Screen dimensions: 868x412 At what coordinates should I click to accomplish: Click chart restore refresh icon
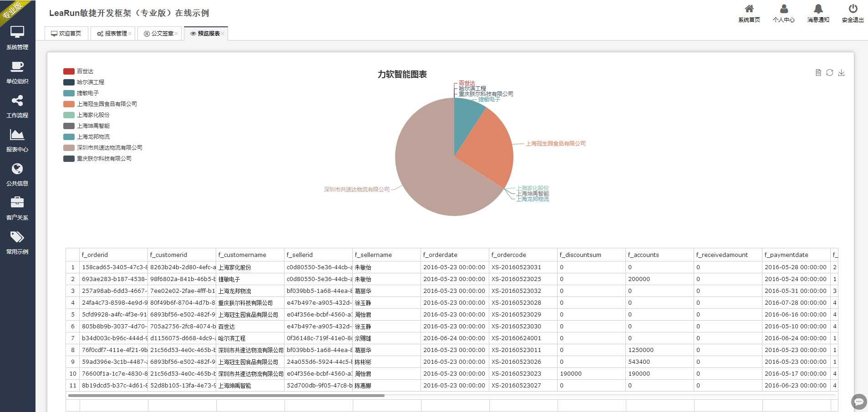pyautogui.click(x=830, y=73)
